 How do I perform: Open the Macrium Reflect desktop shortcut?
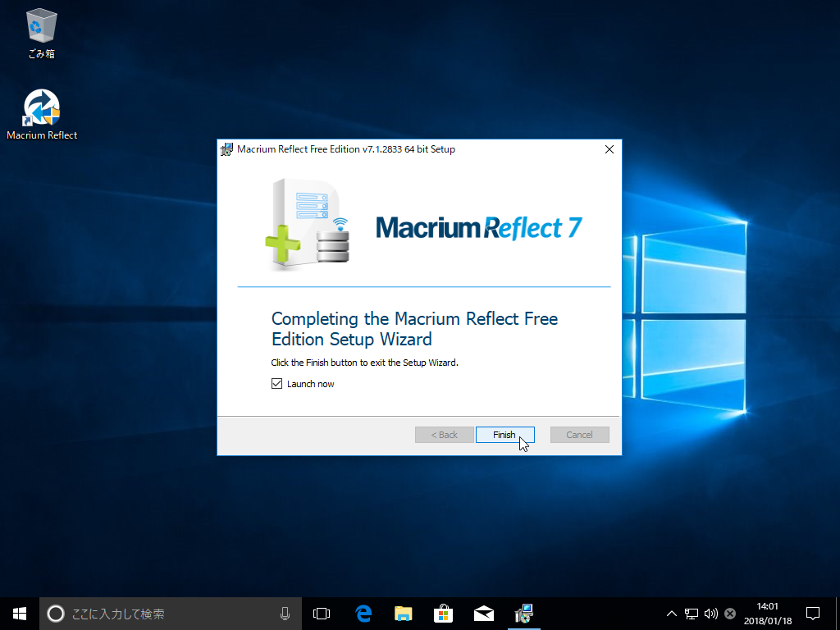pos(42,115)
